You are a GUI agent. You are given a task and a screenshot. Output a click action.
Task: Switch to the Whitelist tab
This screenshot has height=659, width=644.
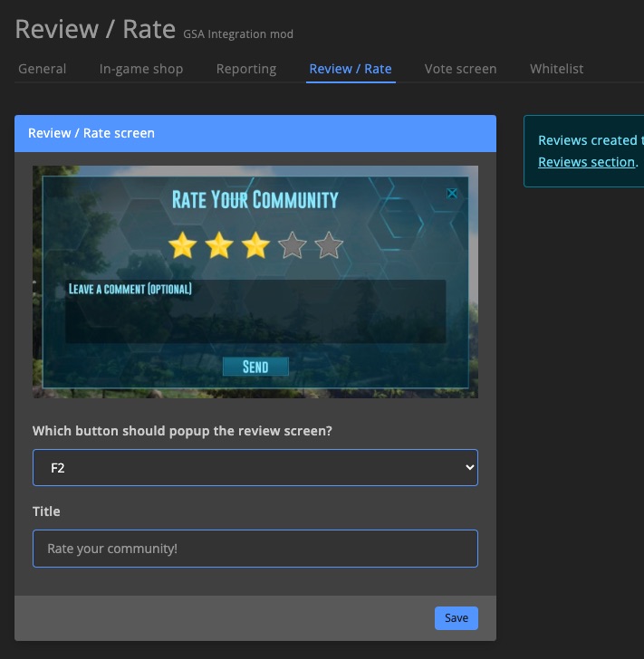pyautogui.click(x=556, y=69)
